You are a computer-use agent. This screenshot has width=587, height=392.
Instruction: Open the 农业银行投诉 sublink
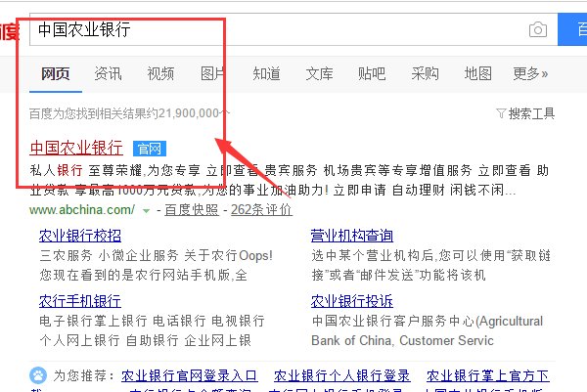click(x=352, y=301)
